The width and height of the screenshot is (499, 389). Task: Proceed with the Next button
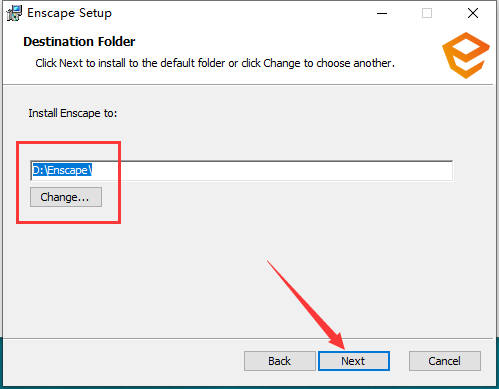(x=354, y=361)
